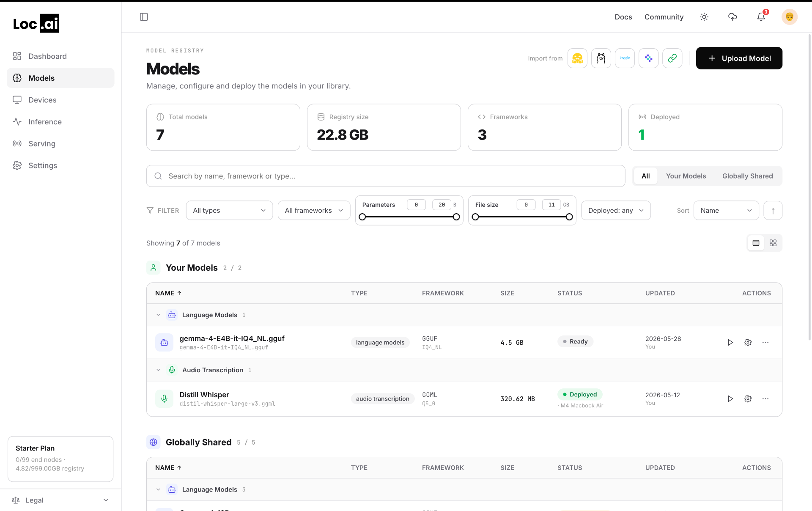Open Community link
812x511 pixels.
click(664, 17)
